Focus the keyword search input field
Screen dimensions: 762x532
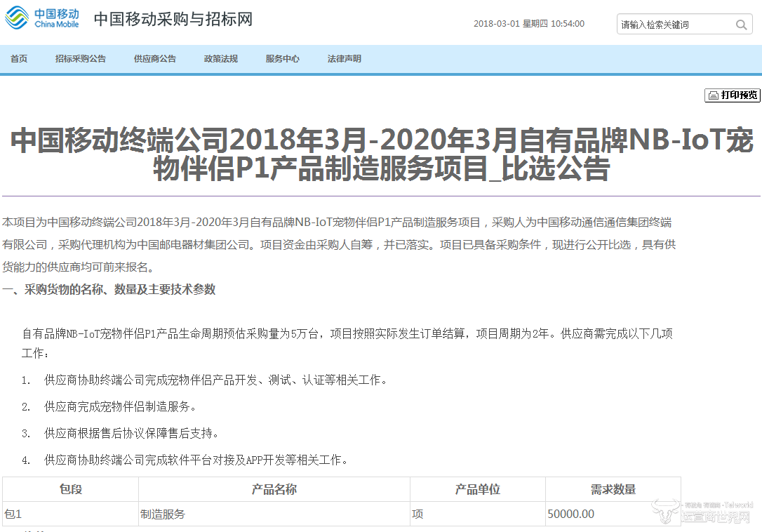(674, 25)
